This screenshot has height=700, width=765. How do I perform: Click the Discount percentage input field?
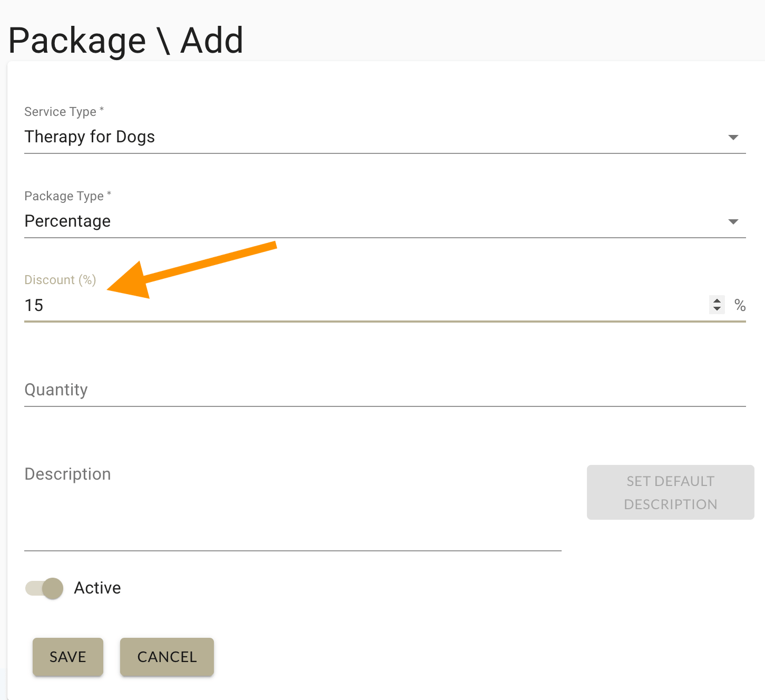tap(211, 305)
